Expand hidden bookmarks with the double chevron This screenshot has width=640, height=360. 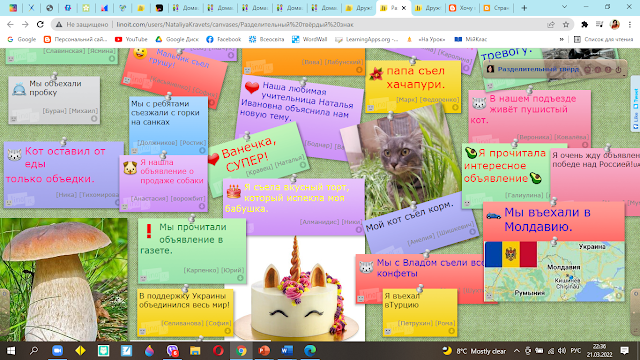tap(562, 39)
